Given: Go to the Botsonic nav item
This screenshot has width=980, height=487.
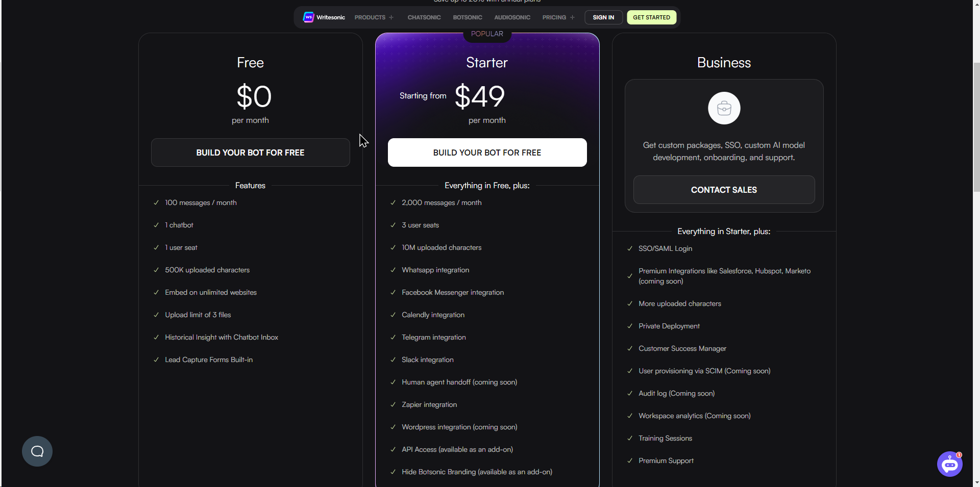Looking at the screenshot, I should tap(468, 17).
